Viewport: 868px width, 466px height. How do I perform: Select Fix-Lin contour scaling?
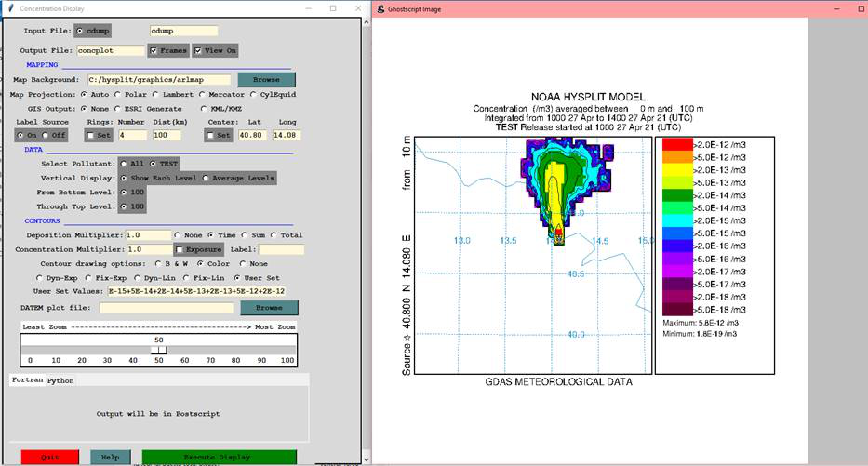pos(187,278)
